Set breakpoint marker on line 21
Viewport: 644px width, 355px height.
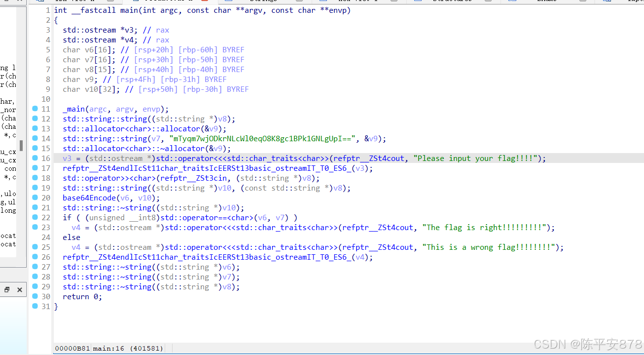(35, 207)
